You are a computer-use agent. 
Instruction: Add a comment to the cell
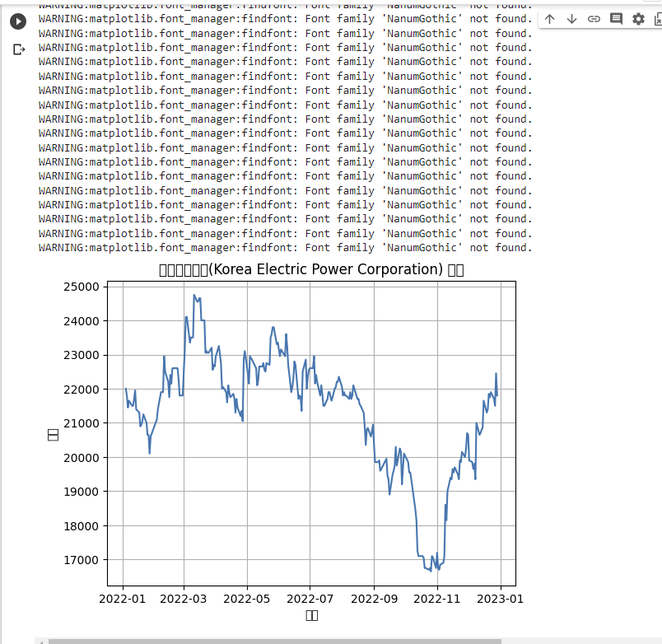[617, 19]
